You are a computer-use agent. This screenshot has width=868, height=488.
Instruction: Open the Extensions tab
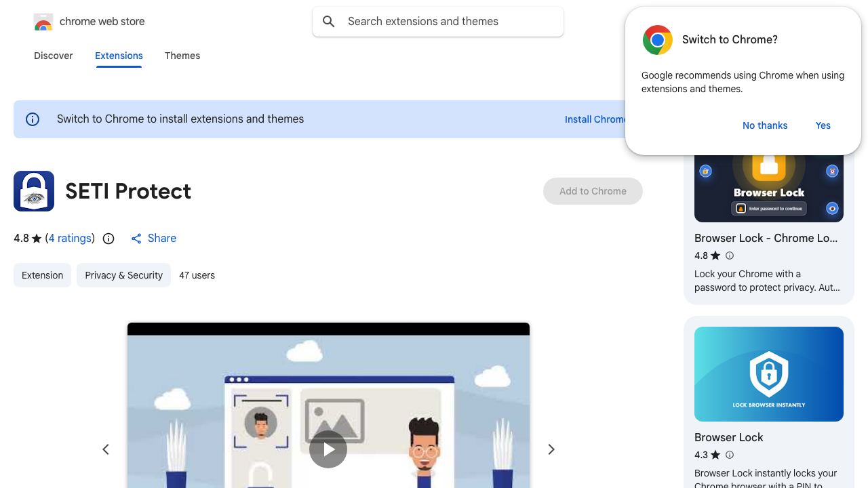pos(119,56)
